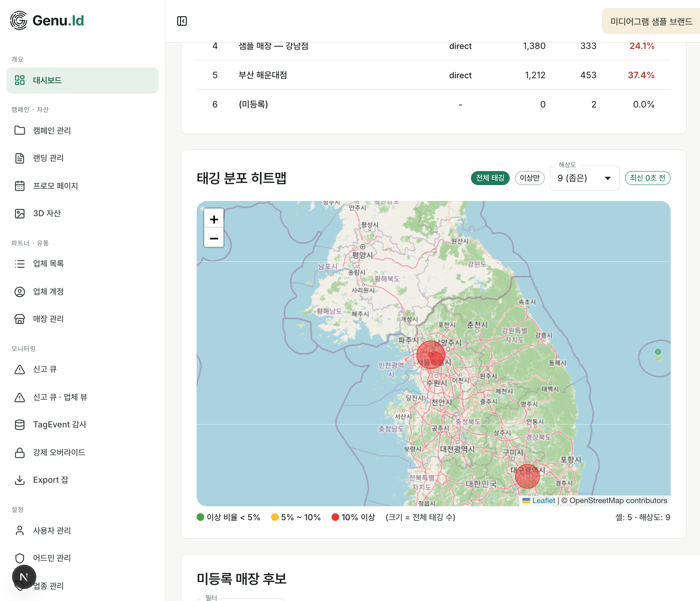Click the 업체 목록 list icon
This screenshot has width=700, height=601.
20,264
